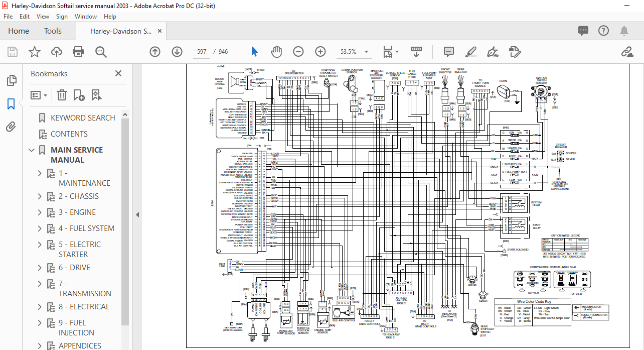Open the stamp or edit tool icon

point(514,52)
